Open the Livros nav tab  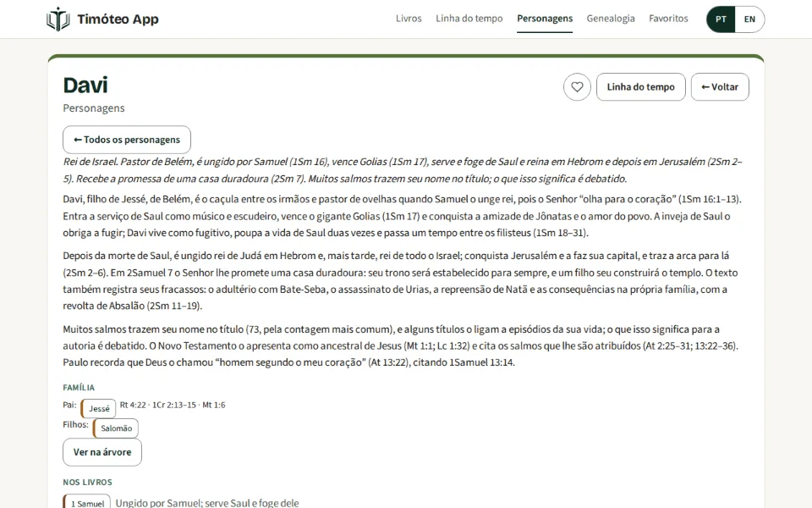point(409,19)
